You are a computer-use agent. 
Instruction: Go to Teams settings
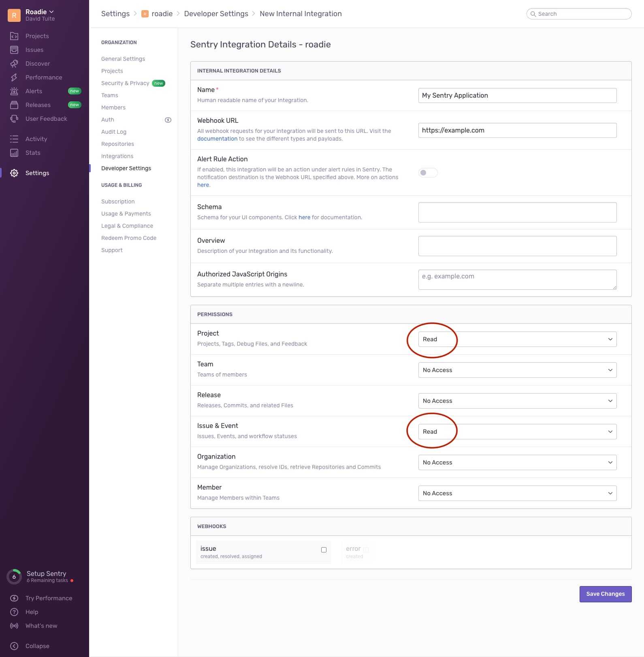110,95
